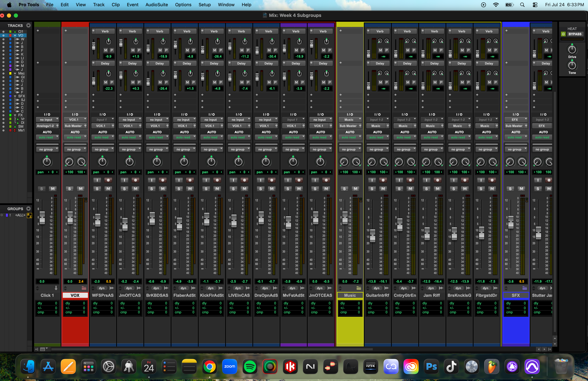Toggle input monitoring on JmOfTCAS track
Viewport: 588px width, 381px height.
[x=124, y=180]
